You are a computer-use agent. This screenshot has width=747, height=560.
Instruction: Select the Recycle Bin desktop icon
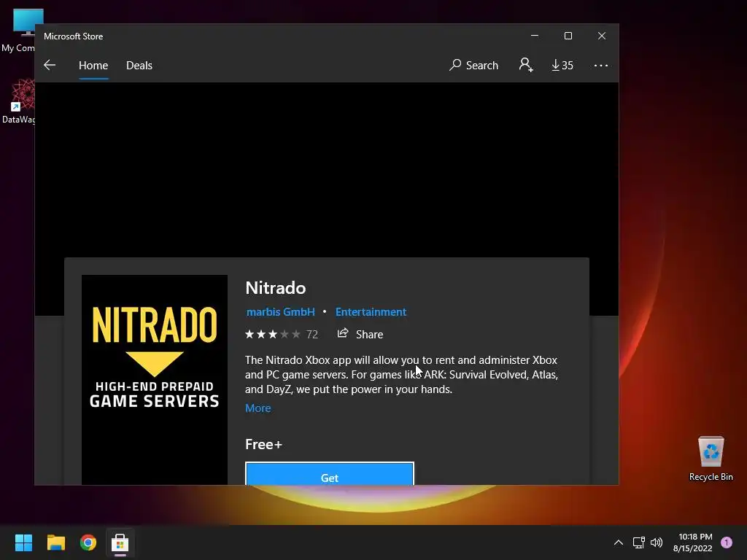click(711, 459)
